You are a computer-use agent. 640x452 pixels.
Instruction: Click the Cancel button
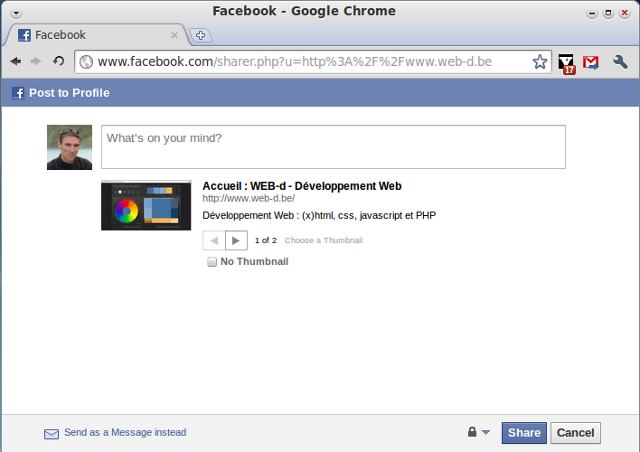click(x=576, y=433)
